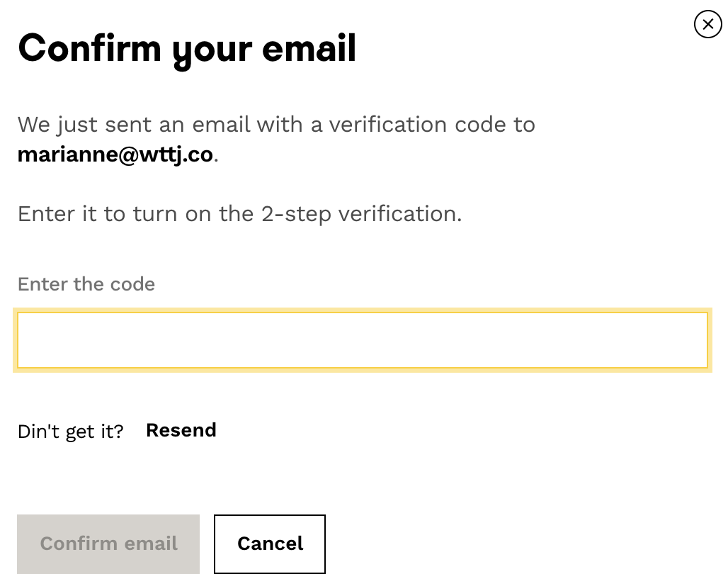Close the Confirm your email dialog

coord(707,24)
